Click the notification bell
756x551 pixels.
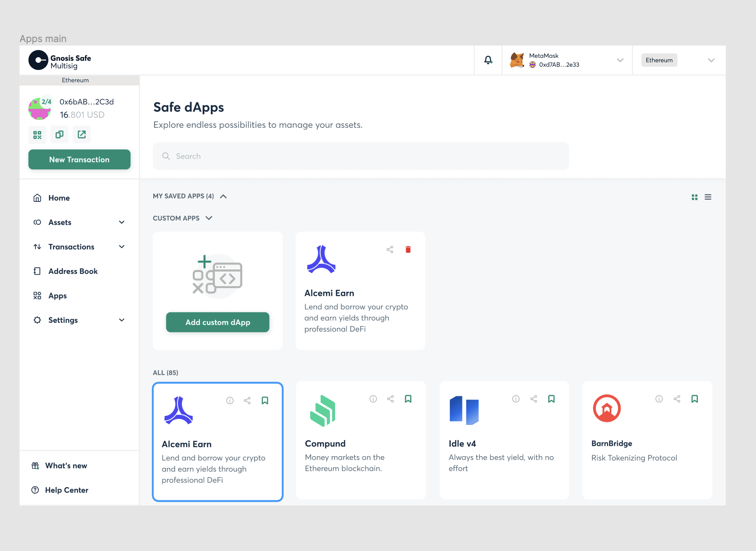(488, 60)
